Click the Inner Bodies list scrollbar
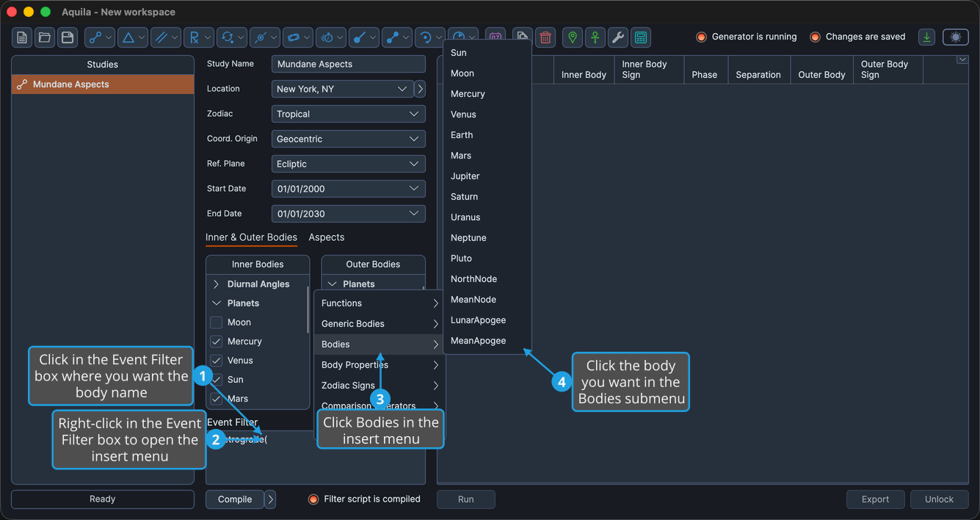 [308, 308]
